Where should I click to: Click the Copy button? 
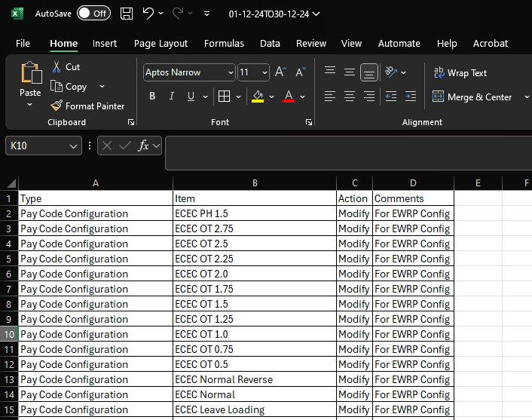coord(69,87)
